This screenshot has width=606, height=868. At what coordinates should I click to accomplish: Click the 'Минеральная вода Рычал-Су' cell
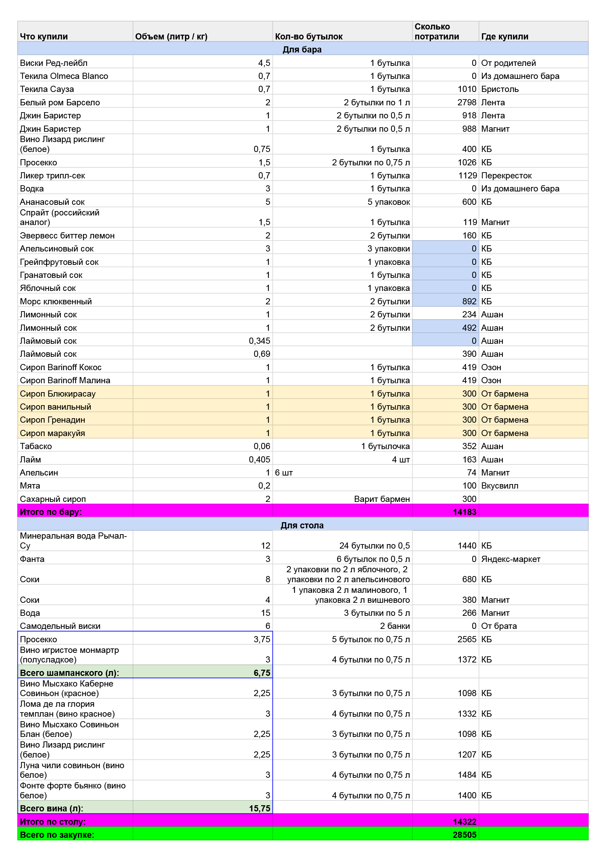pos(75,541)
